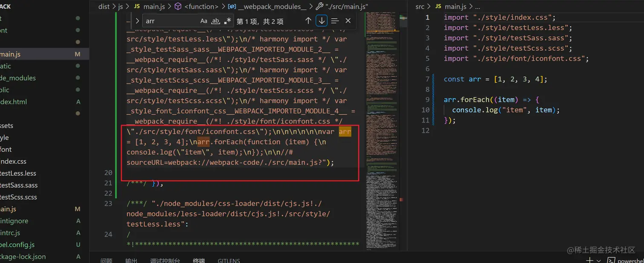This screenshot has height=263, width=644.
Task: Select powershell terminal instance
Action: tap(625, 260)
